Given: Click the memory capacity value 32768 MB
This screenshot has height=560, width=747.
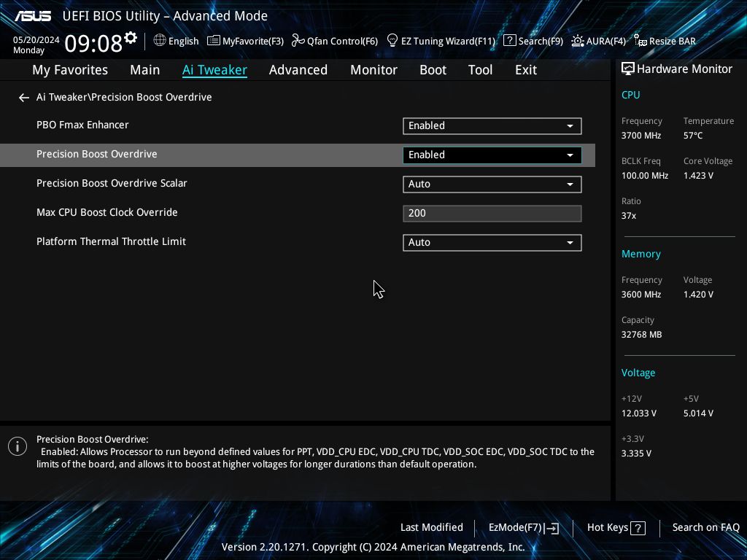Looking at the screenshot, I should coord(641,335).
